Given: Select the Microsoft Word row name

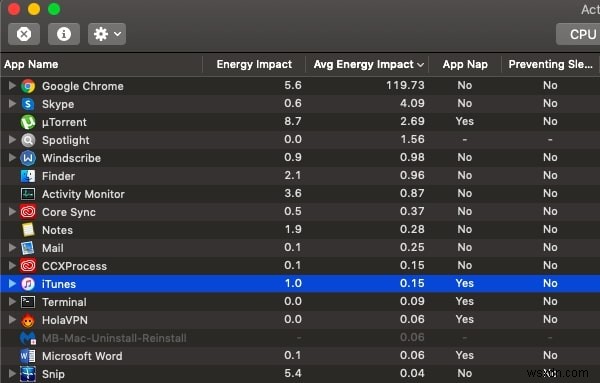Looking at the screenshot, I should pyautogui.click(x=82, y=356).
